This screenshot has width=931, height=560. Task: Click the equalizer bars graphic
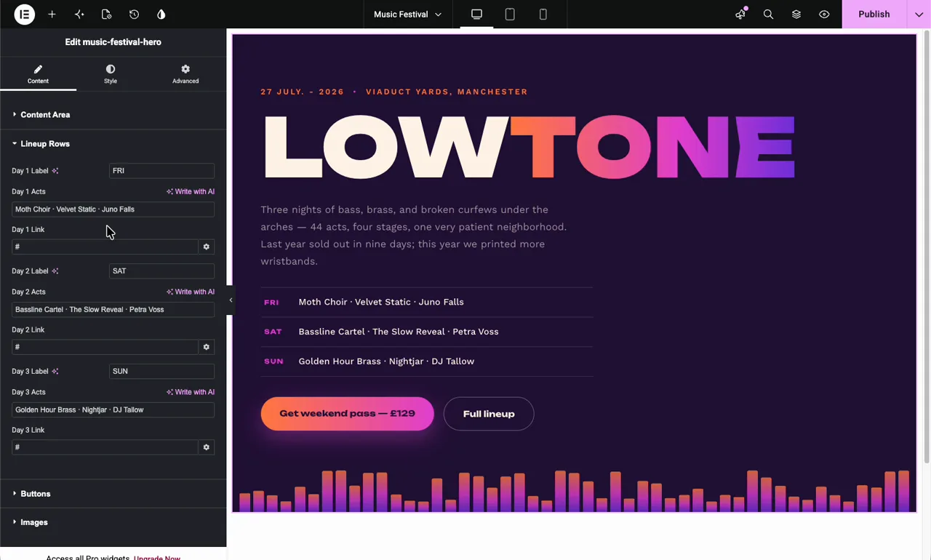575,491
